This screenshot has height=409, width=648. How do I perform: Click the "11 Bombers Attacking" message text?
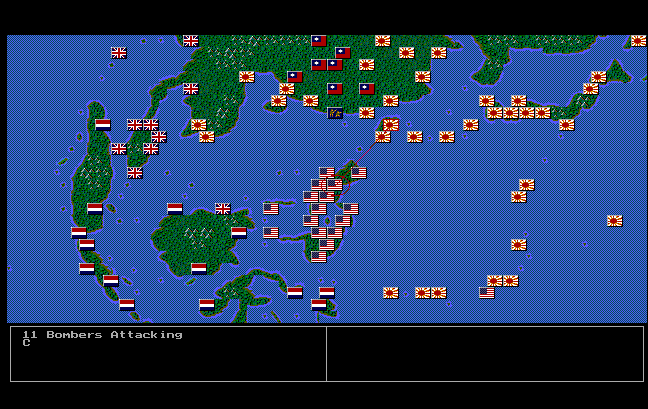coord(103,335)
